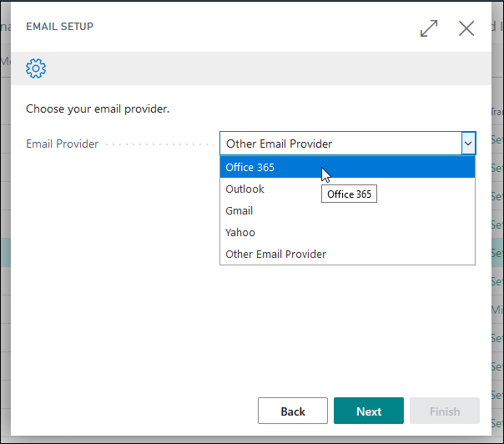Click the Email Provider field label

pyautogui.click(x=62, y=144)
